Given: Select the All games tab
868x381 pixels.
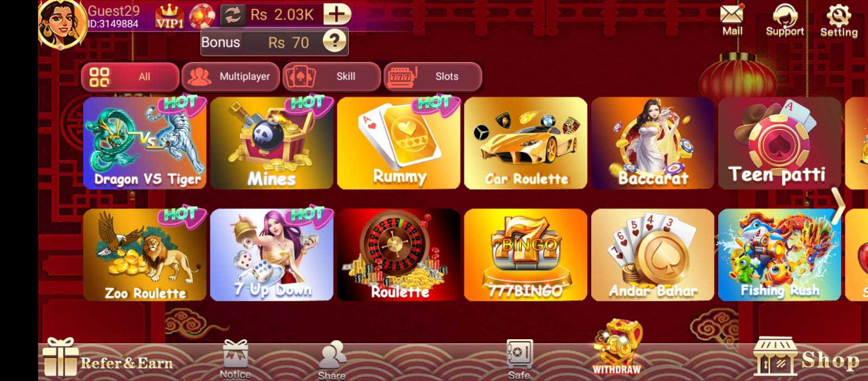Looking at the screenshot, I should 130,77.
